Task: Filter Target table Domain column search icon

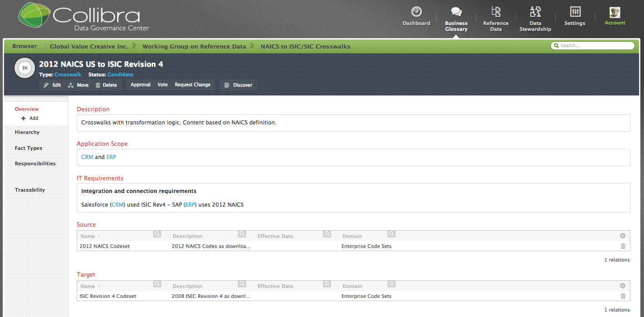Action: coord(391,284)
